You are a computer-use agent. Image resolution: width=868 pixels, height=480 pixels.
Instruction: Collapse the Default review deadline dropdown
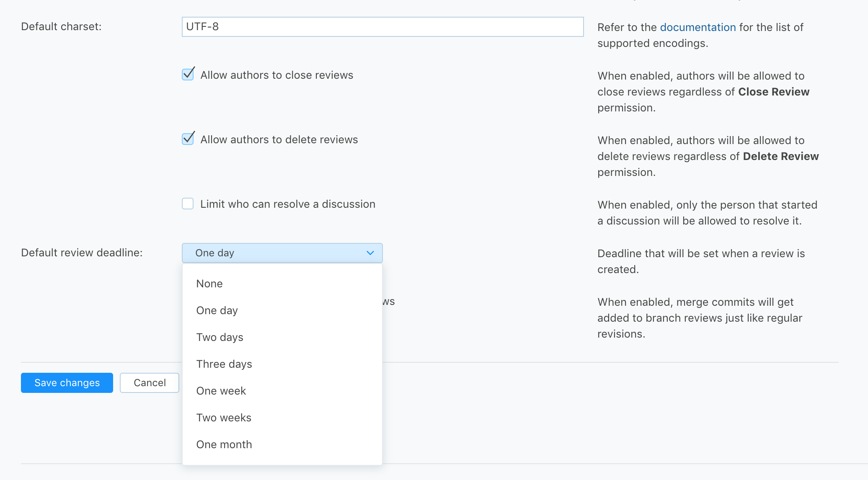(282, 253)
